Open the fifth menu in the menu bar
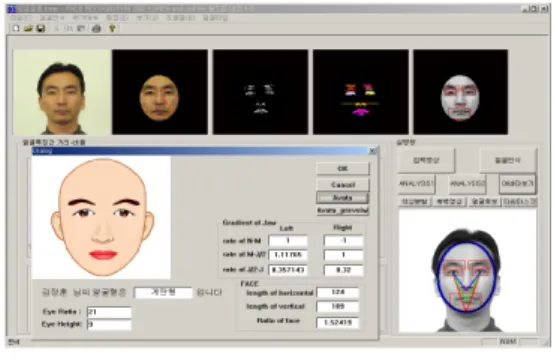 (x=147, y=18)
